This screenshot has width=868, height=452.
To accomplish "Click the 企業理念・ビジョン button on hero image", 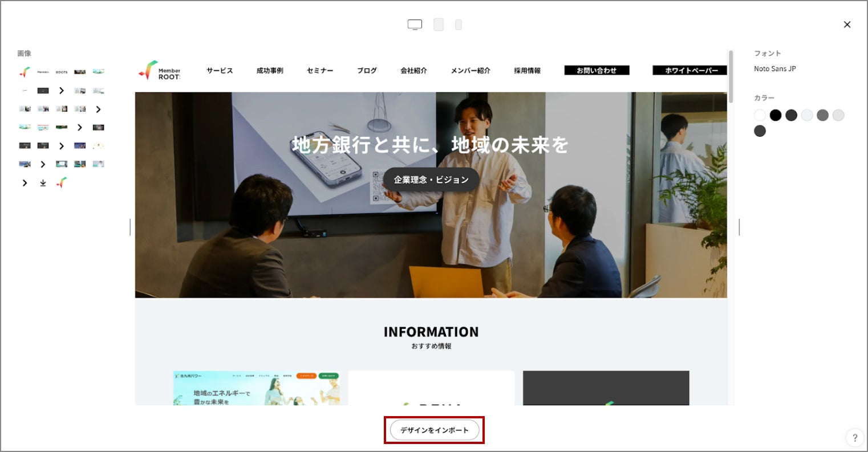I will [431, 180].
